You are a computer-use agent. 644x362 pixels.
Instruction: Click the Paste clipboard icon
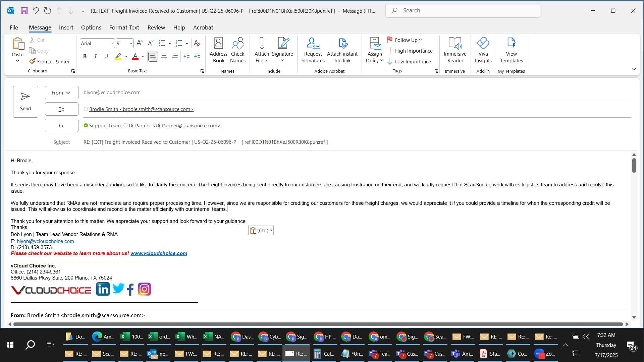pyautogui.click(x=18, y=44)
